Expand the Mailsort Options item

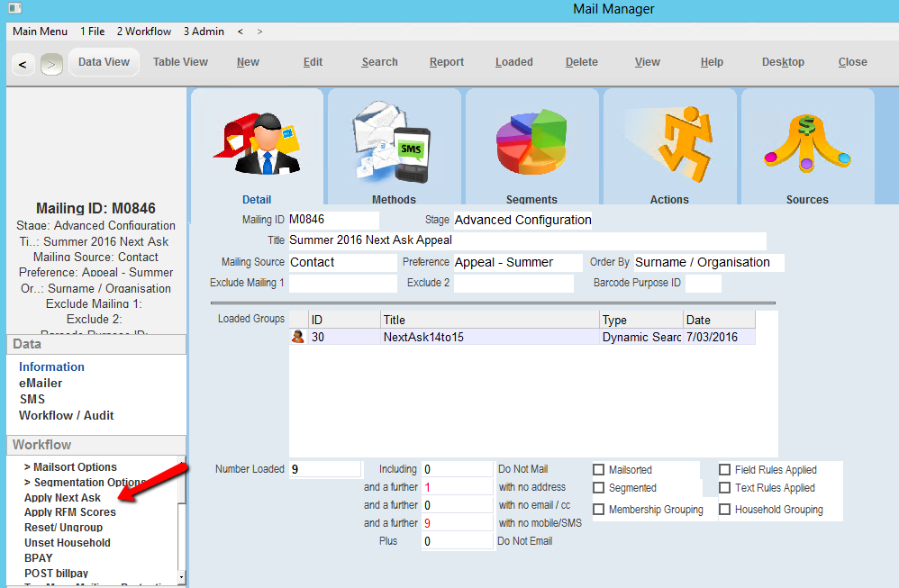coord(70,467)
